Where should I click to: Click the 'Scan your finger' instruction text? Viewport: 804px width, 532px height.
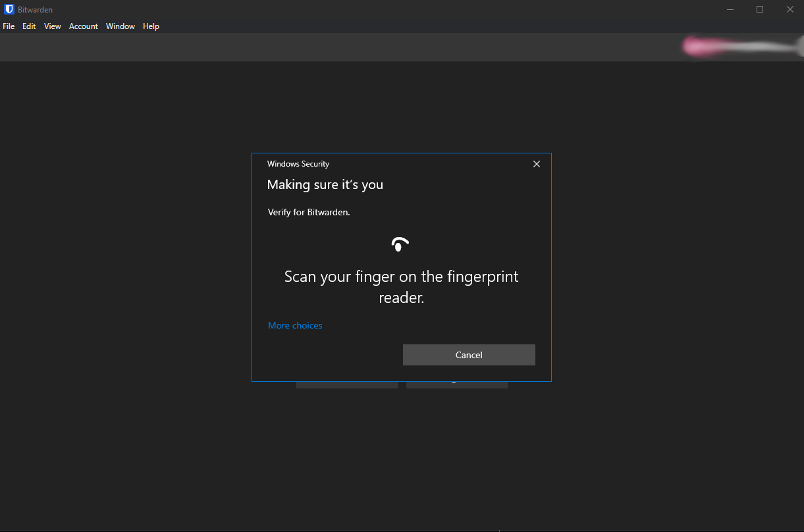point(402,287)
